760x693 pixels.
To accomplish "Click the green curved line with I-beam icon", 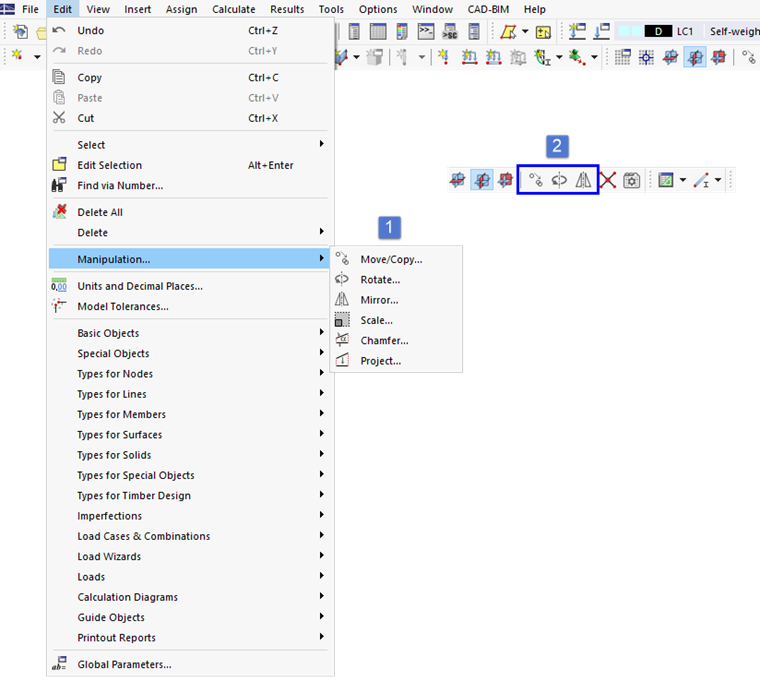I will (542, 57).
